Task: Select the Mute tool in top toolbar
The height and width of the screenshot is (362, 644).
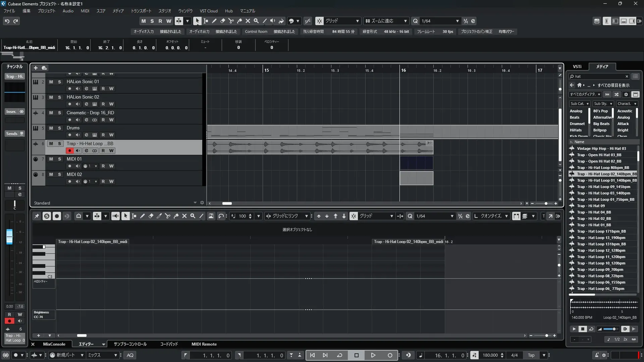Action: (x=248, y=21)
